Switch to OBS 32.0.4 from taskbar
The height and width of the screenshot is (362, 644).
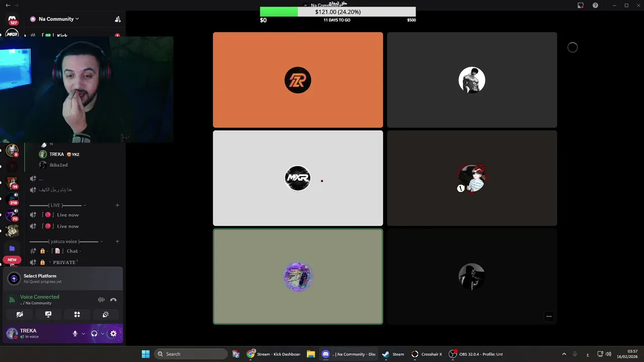476,354
